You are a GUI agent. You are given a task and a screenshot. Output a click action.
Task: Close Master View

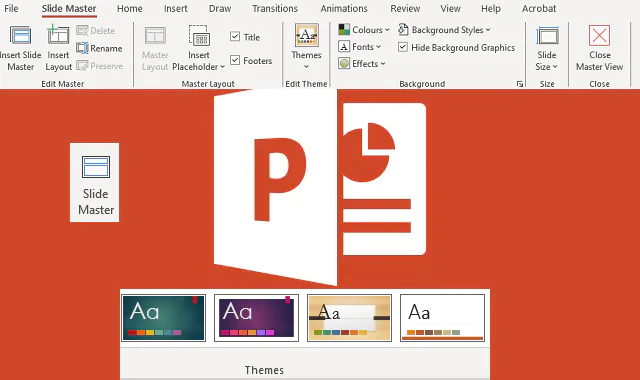tap(599, 48)
